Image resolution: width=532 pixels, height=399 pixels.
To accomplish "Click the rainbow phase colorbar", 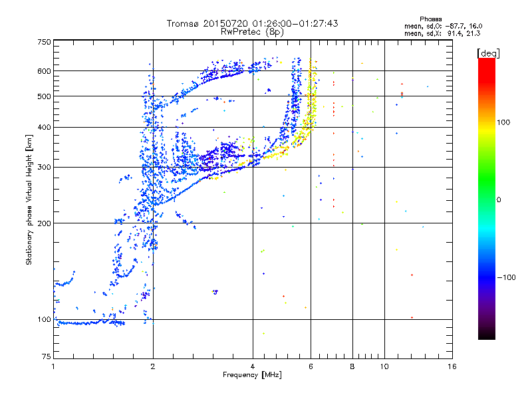I will [x=487, y=198].
